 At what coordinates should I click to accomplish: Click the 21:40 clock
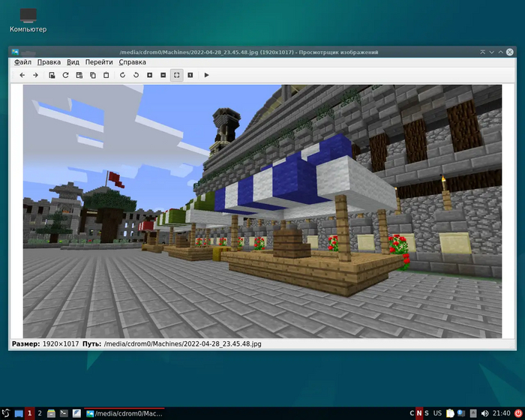pyautogui.click(x=502, y=413)
